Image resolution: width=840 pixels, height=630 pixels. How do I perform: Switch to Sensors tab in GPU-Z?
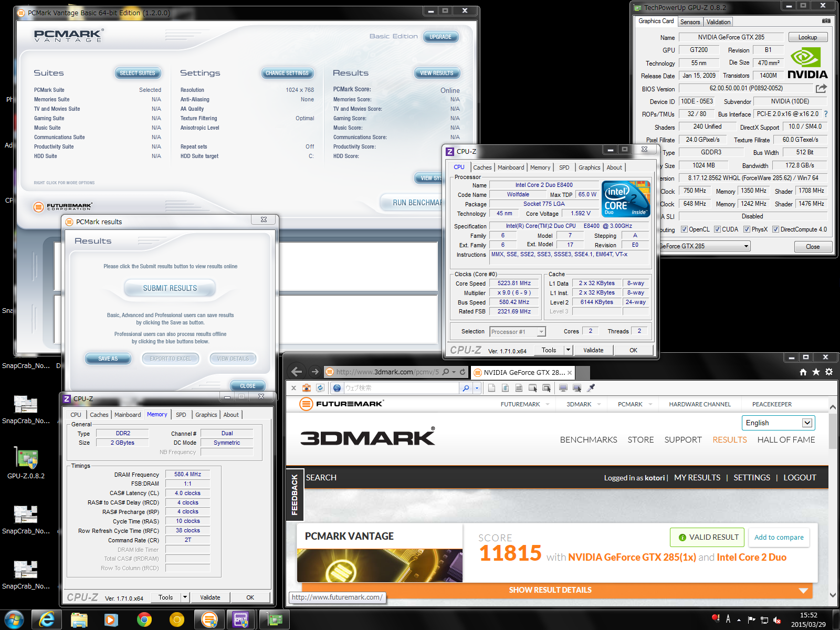coord(690,22)
